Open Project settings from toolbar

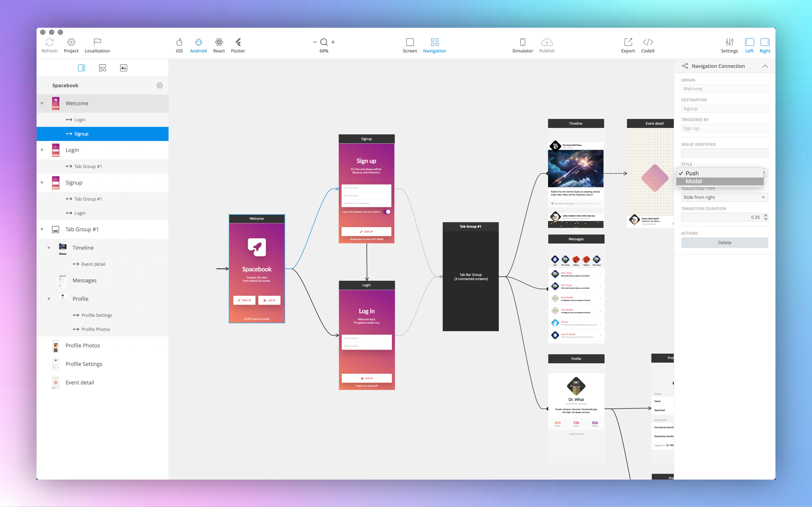pyautogui.click(x=71, y=42)
